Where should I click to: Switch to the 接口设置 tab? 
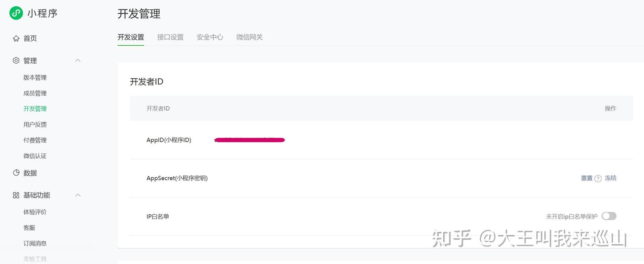pyautogui.click(x=170, y=37)
